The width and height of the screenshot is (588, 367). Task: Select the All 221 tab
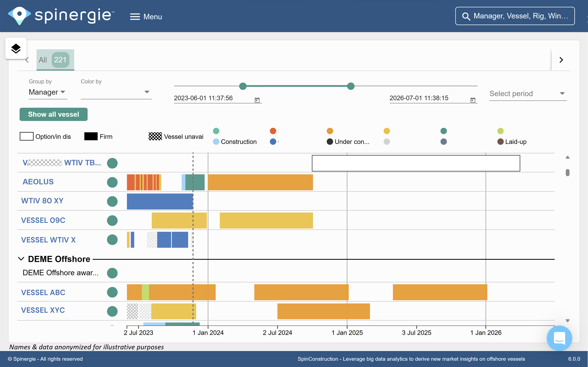(55, 60)
